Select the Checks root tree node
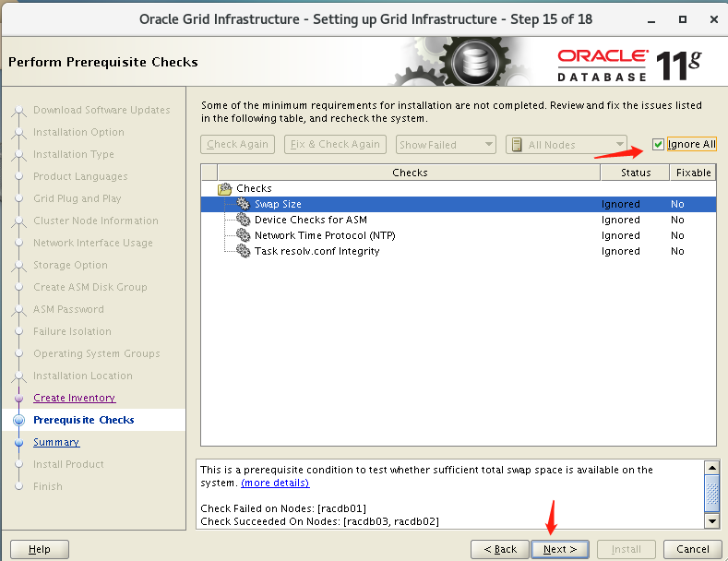Image resolution: width=728 pixels, height=561 pixels. coord(254,188)
